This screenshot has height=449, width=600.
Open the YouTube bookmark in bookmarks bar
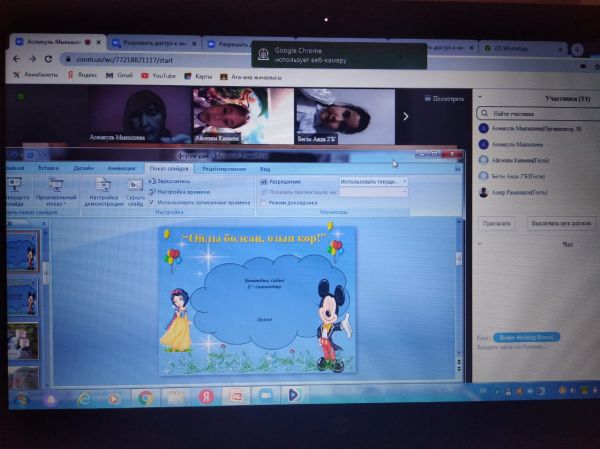(x=159, y=75)
